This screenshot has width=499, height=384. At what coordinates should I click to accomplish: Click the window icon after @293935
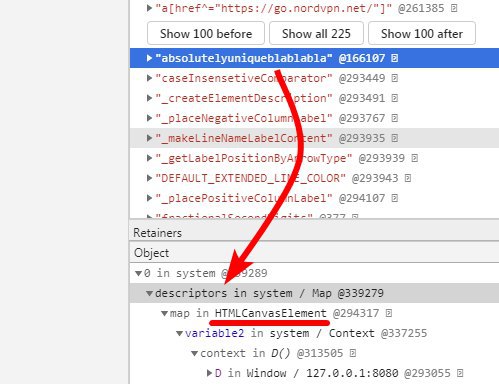(395, 138)
